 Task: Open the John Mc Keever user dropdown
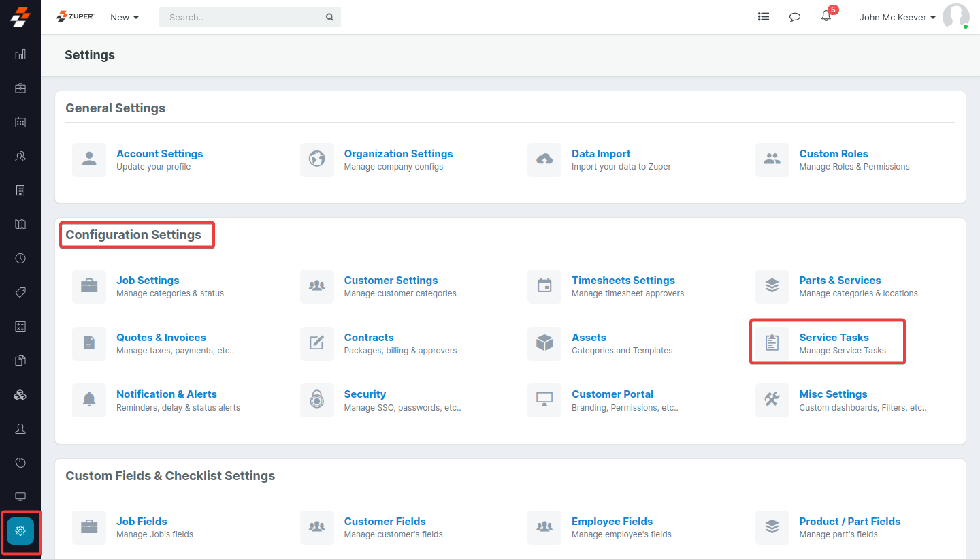[x=897, y=17]
